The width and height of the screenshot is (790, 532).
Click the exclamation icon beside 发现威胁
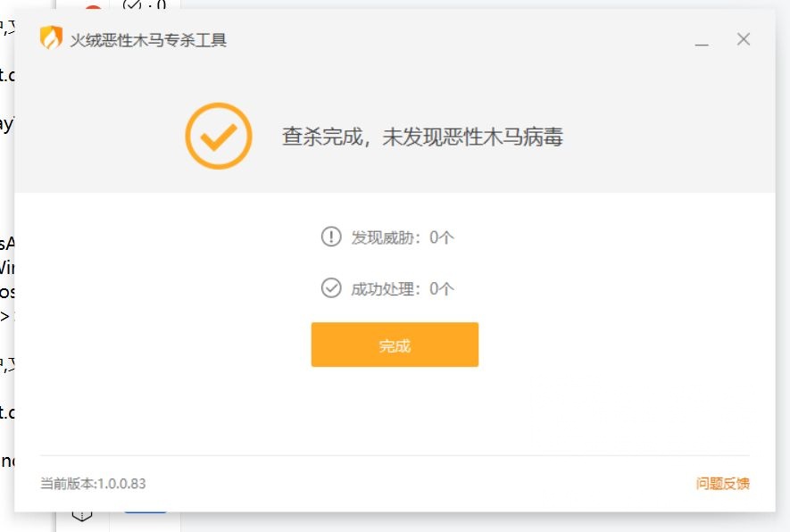331,237
